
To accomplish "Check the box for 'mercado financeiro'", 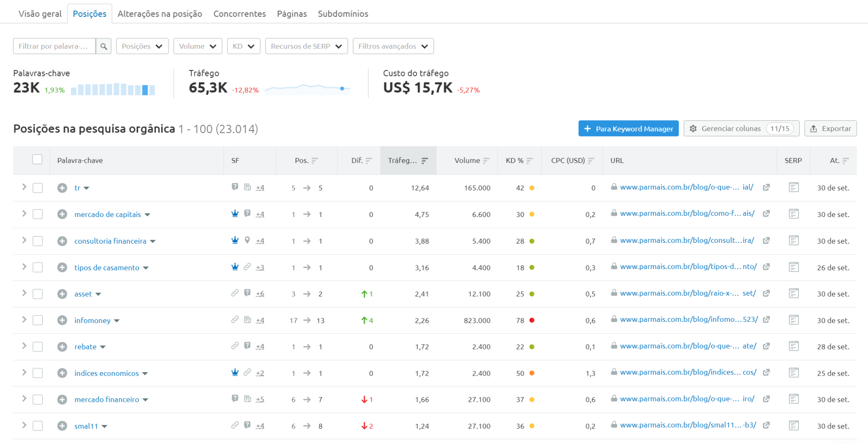I will click(38, 400).
